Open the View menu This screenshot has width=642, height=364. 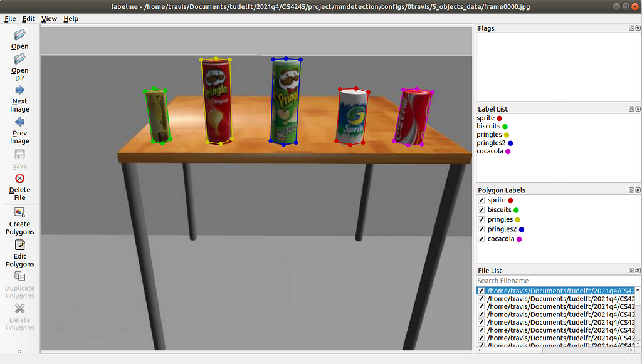49,18
